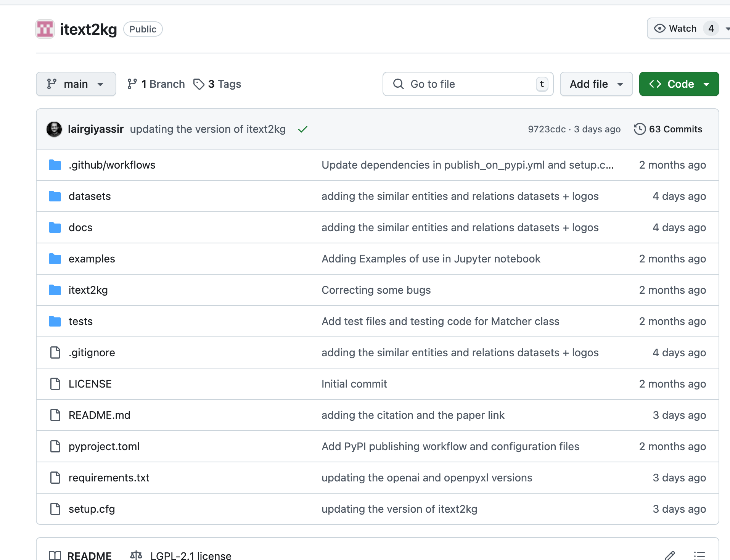
Task: Click the datasets folder icon
Action: point(55,196)
